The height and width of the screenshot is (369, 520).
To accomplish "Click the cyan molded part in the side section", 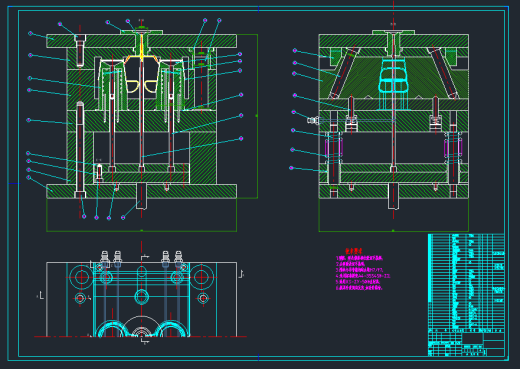I will pos(394,76).
